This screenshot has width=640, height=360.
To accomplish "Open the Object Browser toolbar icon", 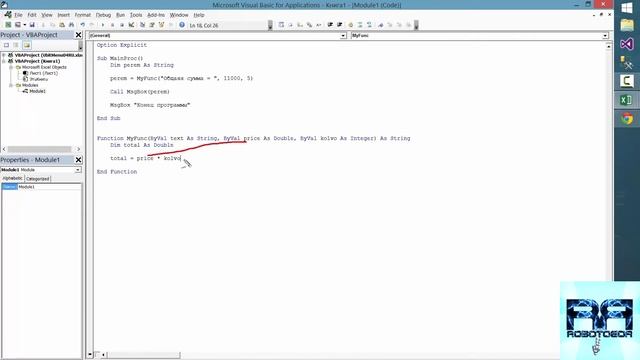I will [x=161, y=25].
